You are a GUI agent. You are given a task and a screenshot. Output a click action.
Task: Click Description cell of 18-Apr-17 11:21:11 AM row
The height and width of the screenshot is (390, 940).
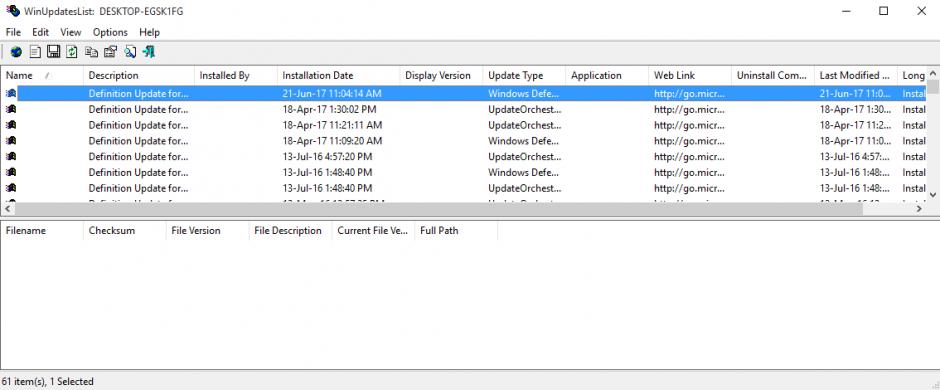click(138, 125)
